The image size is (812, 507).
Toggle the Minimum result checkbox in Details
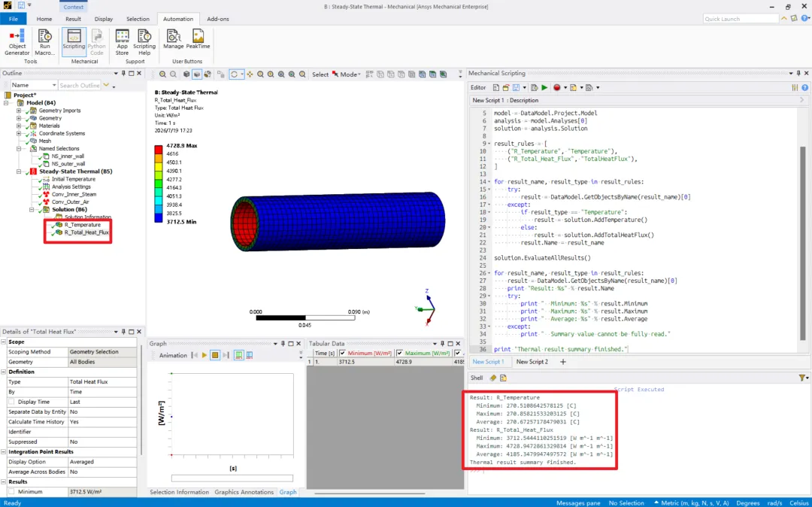[x=11, y=491]
